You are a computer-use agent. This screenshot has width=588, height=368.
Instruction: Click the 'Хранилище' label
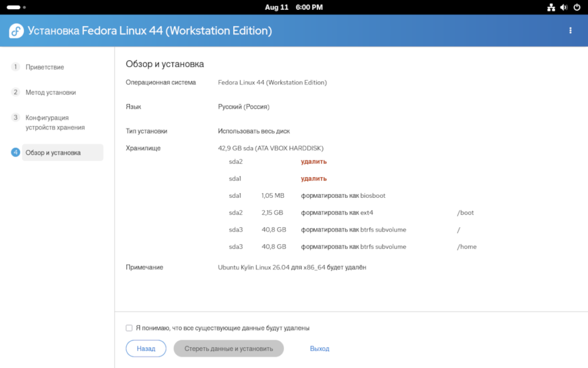point(143,148)
